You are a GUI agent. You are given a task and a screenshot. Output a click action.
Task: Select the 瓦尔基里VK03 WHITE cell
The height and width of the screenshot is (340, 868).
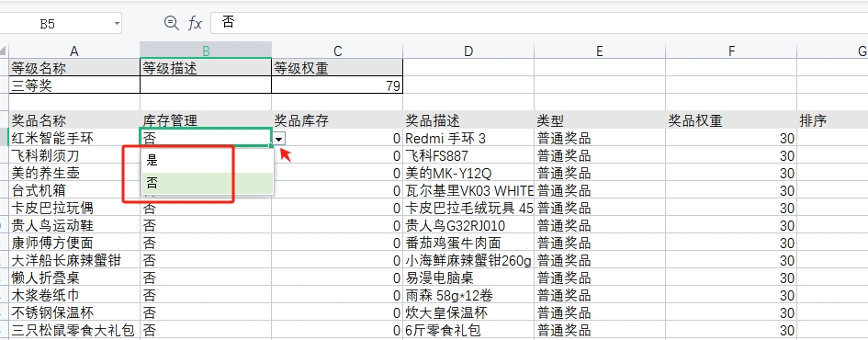(x=468, y=190)
